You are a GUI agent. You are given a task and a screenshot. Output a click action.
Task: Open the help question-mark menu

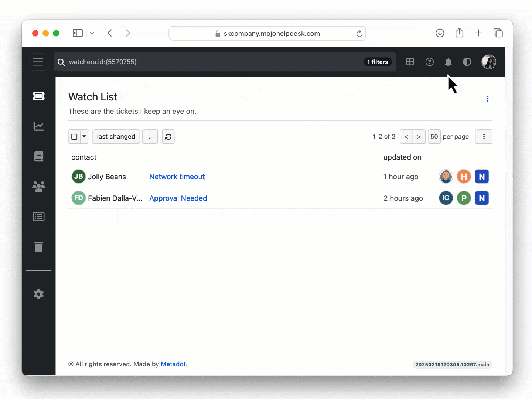(x=429, y=62)
